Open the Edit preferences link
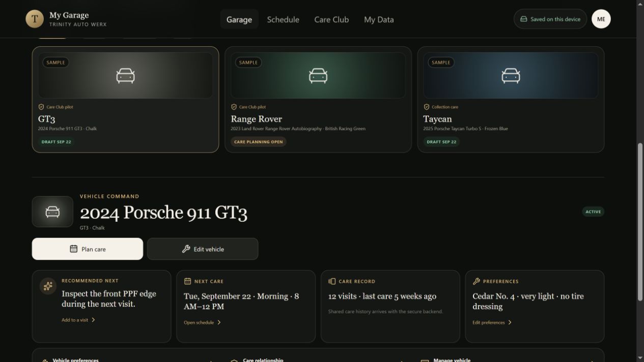This screenshot has height=362, width=644. click(492, 322)
